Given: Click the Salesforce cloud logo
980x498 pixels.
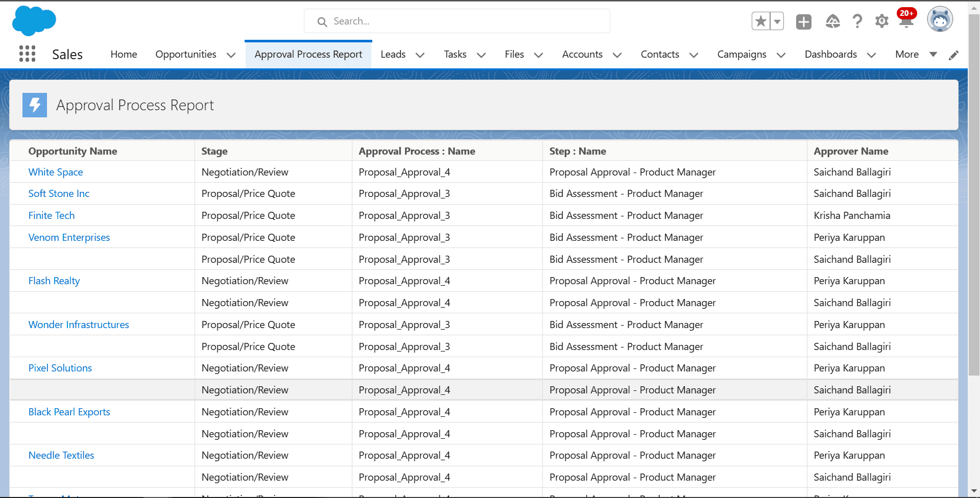Looking at the screenshot, I should 34,21.
